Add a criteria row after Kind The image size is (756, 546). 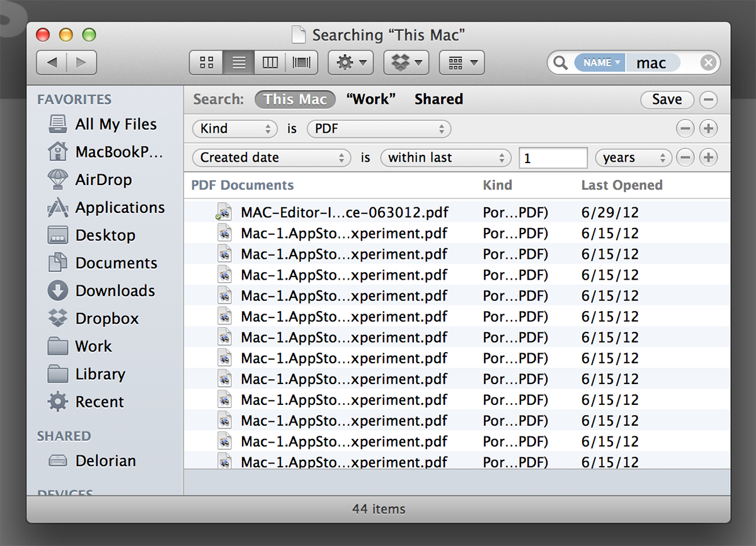709,128
